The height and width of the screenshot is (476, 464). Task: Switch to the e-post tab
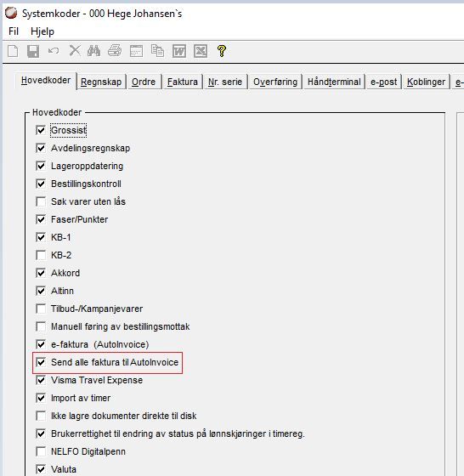coord(383,82)
